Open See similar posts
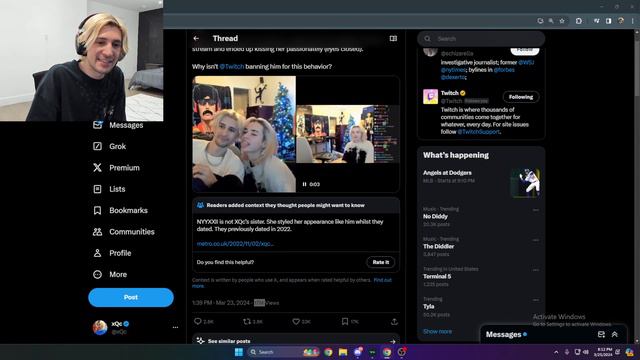The height and width of the screenshot is (360, 640). point(296,341)
